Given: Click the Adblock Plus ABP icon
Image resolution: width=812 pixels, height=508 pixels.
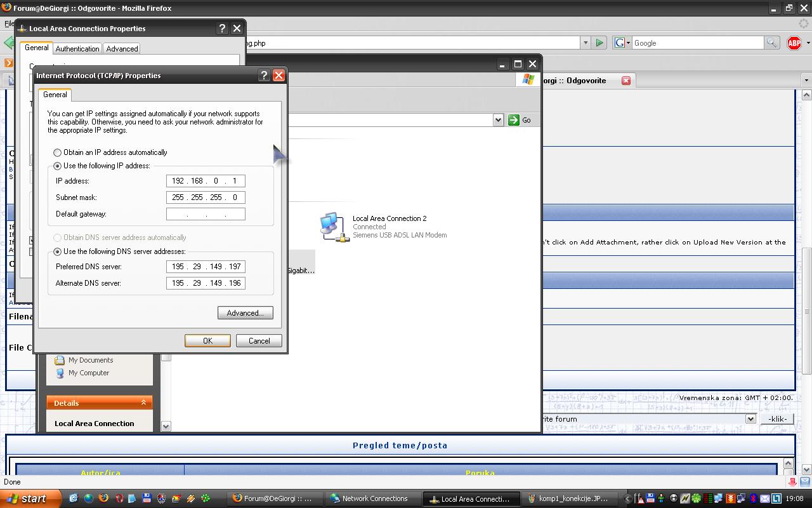Looking at the screenshot, I should pos(794,43).
